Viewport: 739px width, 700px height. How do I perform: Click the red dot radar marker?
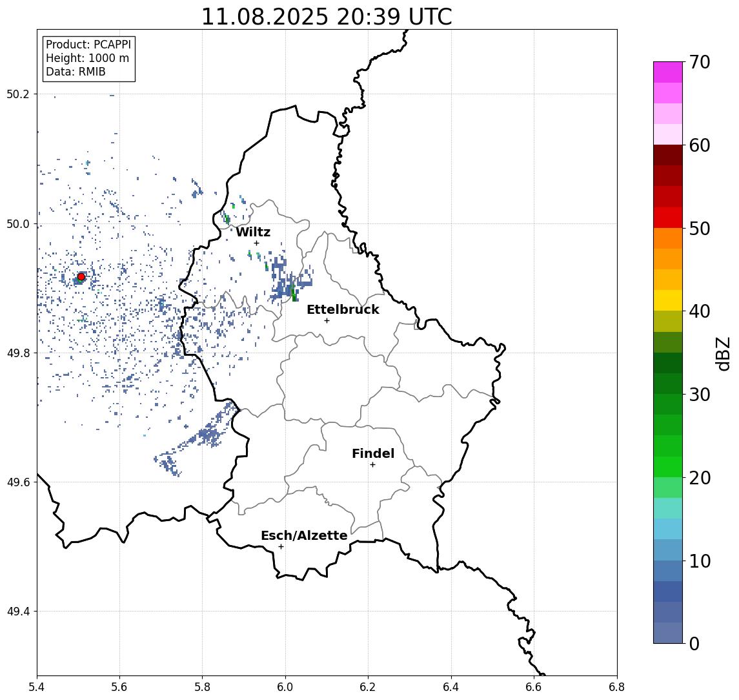pos(81,277)
